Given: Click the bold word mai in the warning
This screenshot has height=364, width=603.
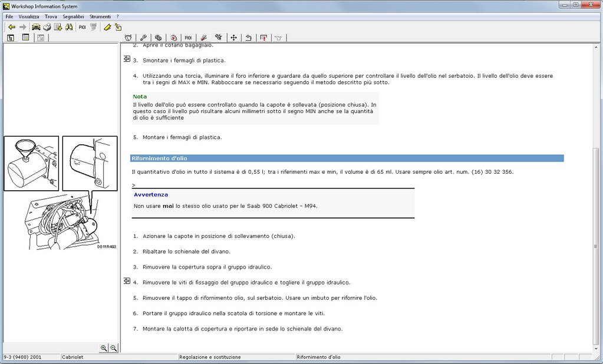Looking at the screenshot, I should click(168, 206).
